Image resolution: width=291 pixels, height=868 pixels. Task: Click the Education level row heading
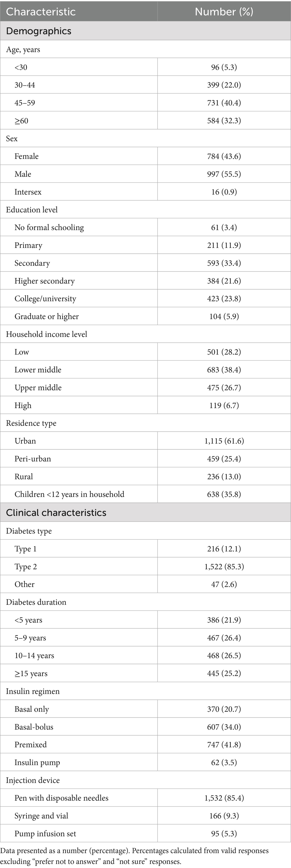32,210
